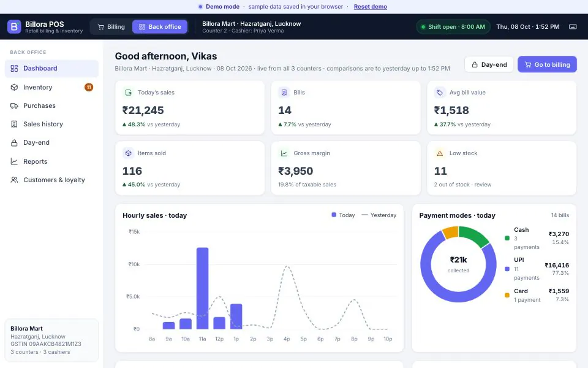The height and width of the screenshot is (368, 588).
Task: Open Sales history in the sidebar
Action: pyautogui.click(x=51, y=125)
